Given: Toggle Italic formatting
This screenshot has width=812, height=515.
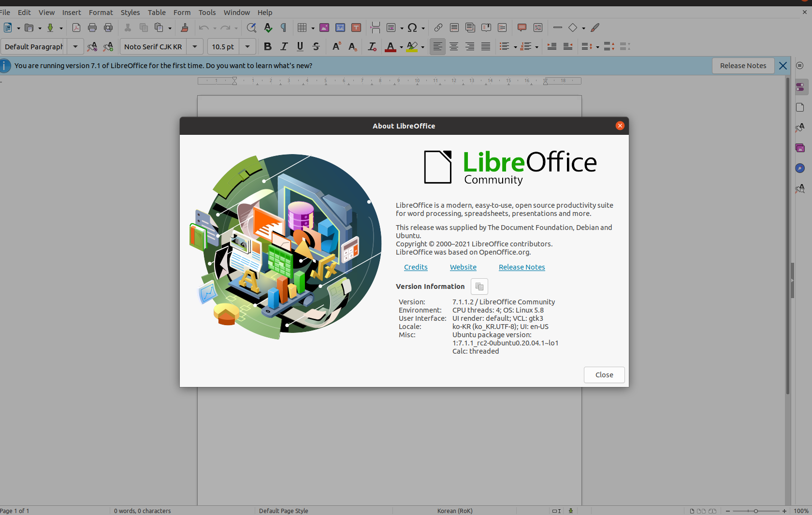Looking at the screenshot, I should tap(284, 46).
